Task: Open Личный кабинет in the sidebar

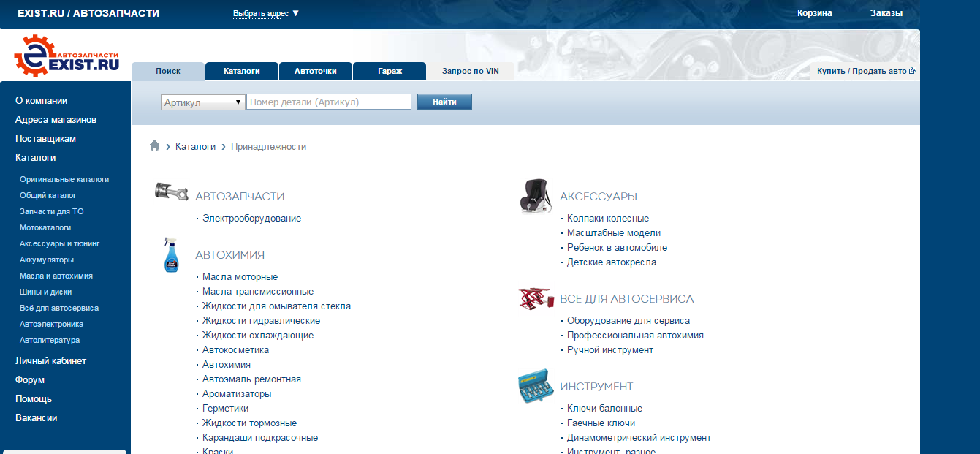Action: click(50, 360)
